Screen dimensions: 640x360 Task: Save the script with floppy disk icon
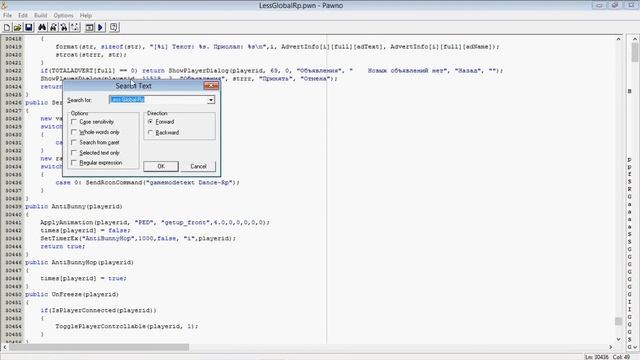point(29,27)
